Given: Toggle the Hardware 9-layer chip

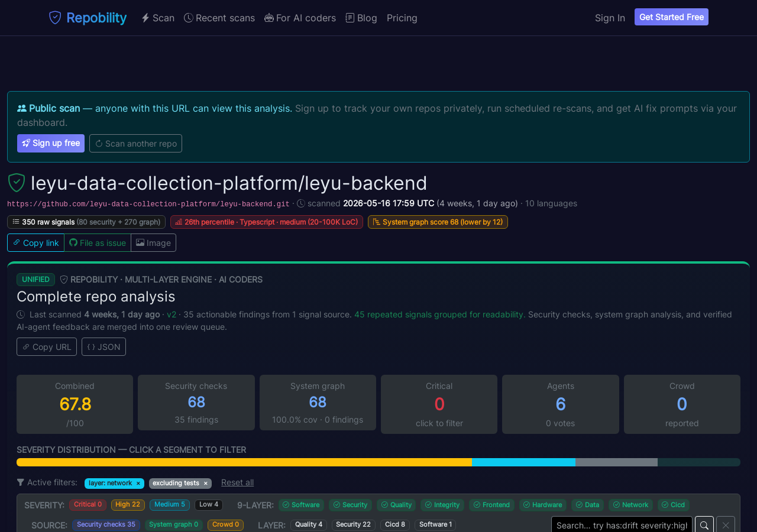Looking at the screenshot, I should pos(543,505).
